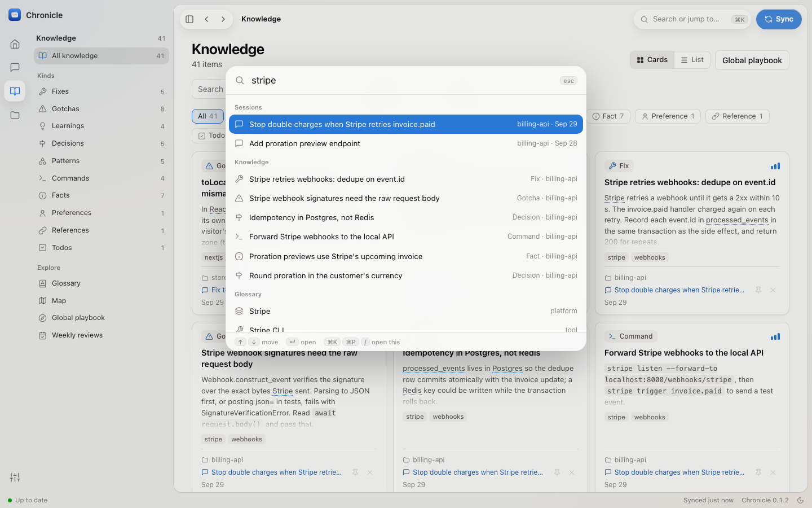The height and width of the screenshot is (508, 812).
Task: Filter by Reference 1 chip
Action: point(737,116)
